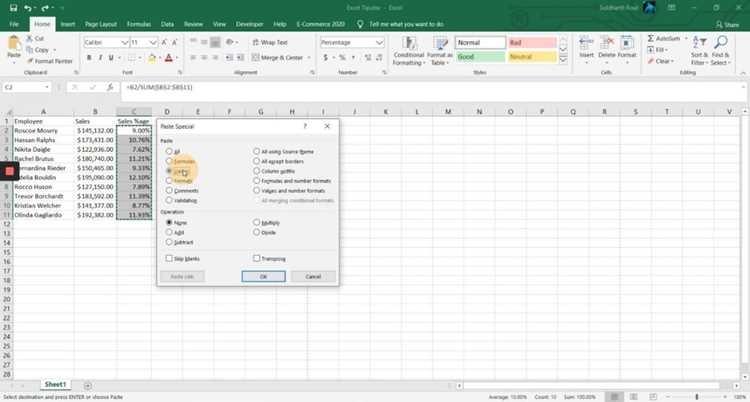
Task: Switch to the Formulas tab
Action: tap(139, 24)
